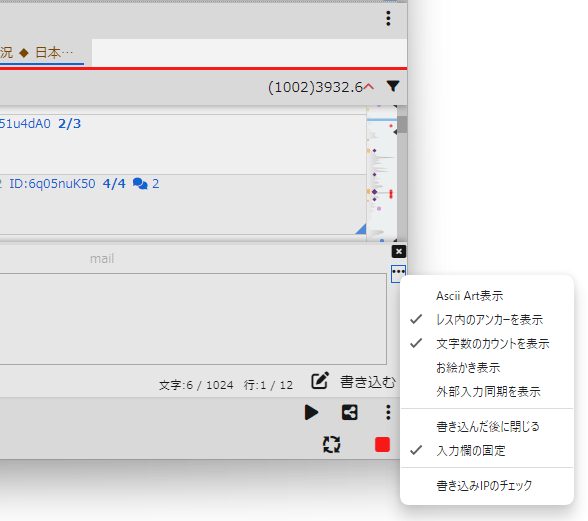Viewport: 588px width, 521px height.
Task: Toggle レス内のアンカーを表示 option
Action: point(487,320)
